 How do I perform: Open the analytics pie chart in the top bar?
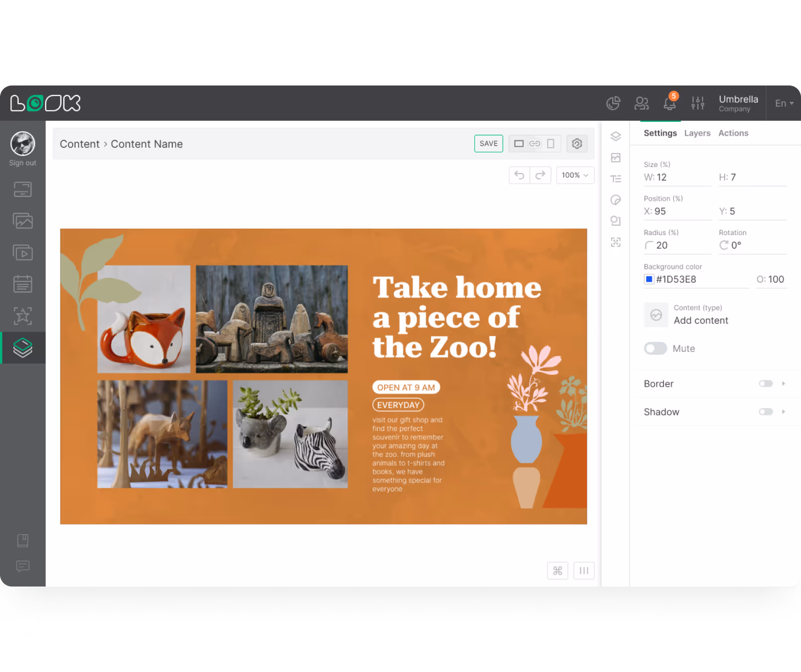613,103
